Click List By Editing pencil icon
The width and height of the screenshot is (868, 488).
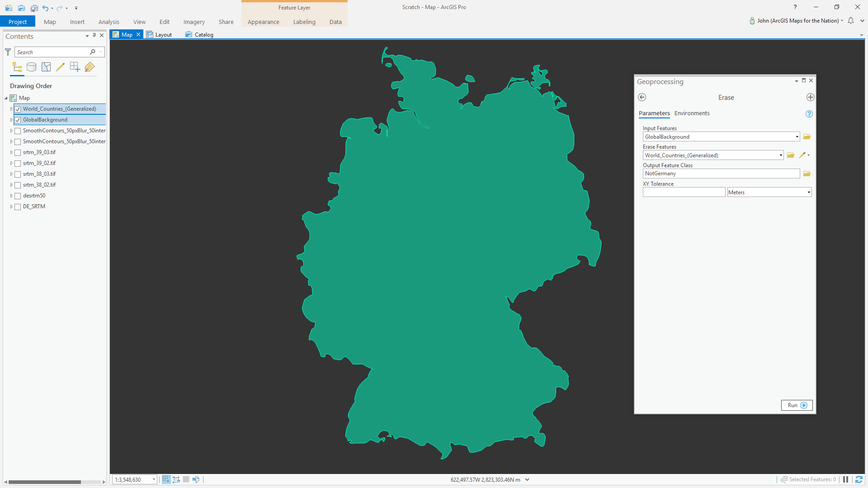[61, 67]
